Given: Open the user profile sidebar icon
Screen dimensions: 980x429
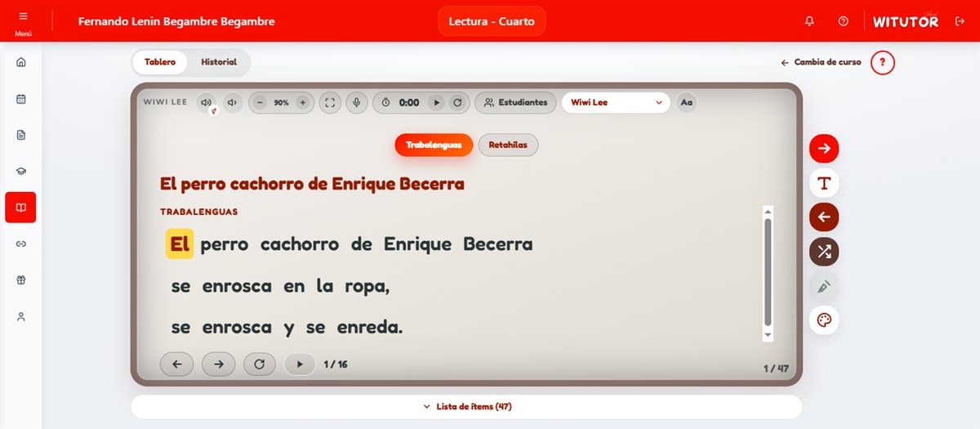Looking at the screenshot, I should tap(21, 316).
